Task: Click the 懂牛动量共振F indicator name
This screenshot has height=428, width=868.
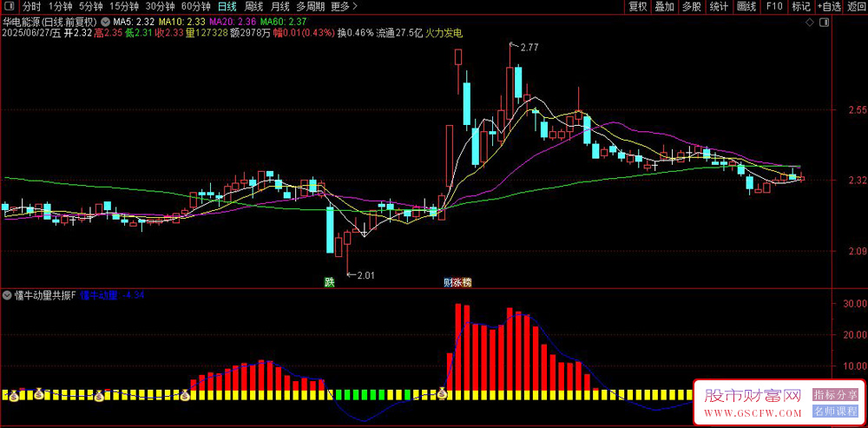Action: coord(45,295)
